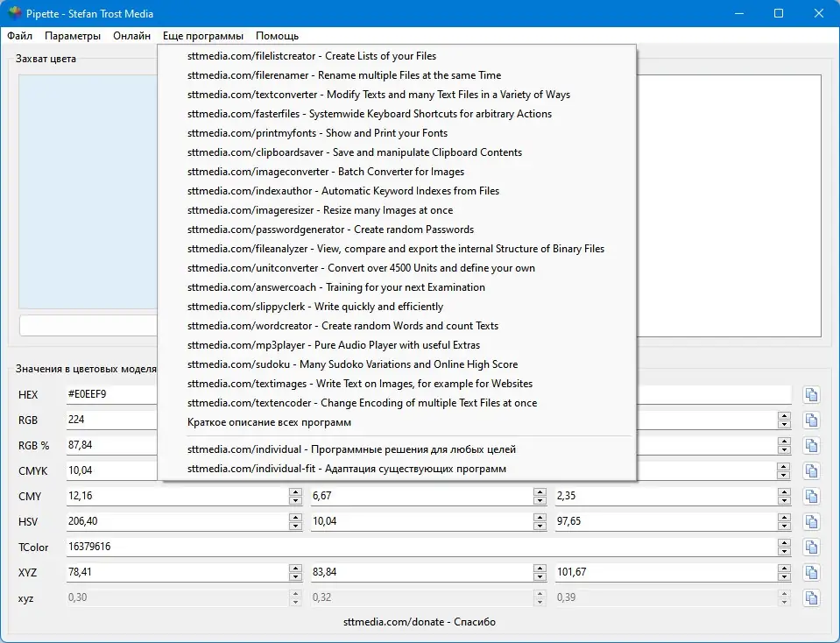Choose imageconverter Batch Converter entry
Screen dimensions: 840x643
(397, 172)
